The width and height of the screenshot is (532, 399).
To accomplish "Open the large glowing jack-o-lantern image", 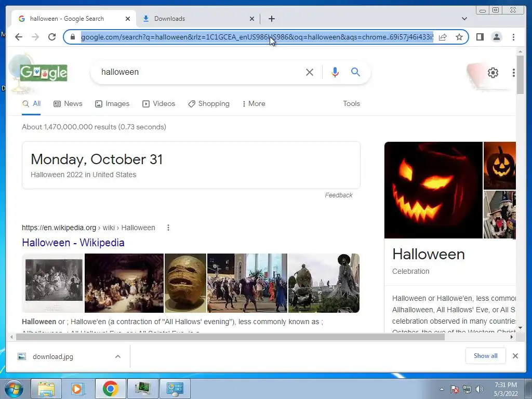I will pyautogui.click(x=433, y=190).
